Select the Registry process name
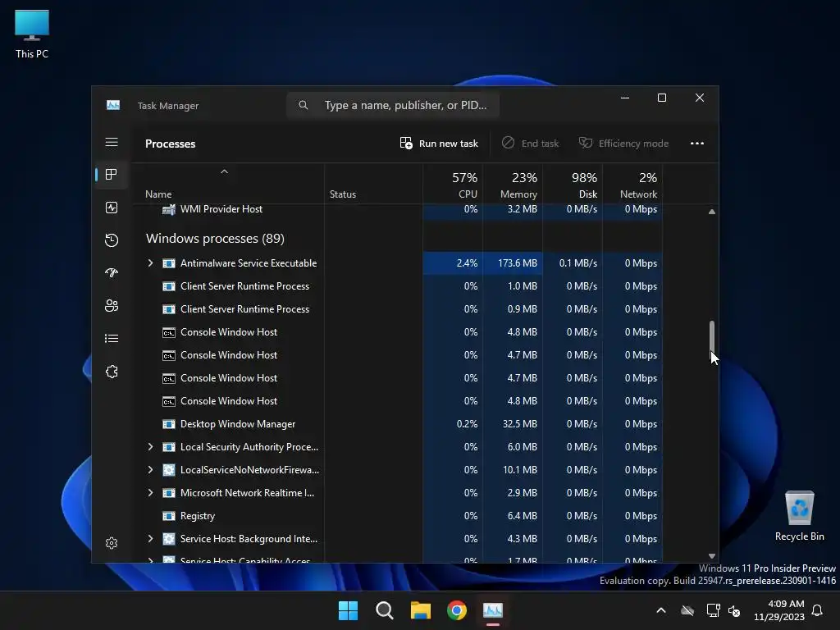Viewport: 840px width, 630px height. pyautogui.click(x=198, y=516)
